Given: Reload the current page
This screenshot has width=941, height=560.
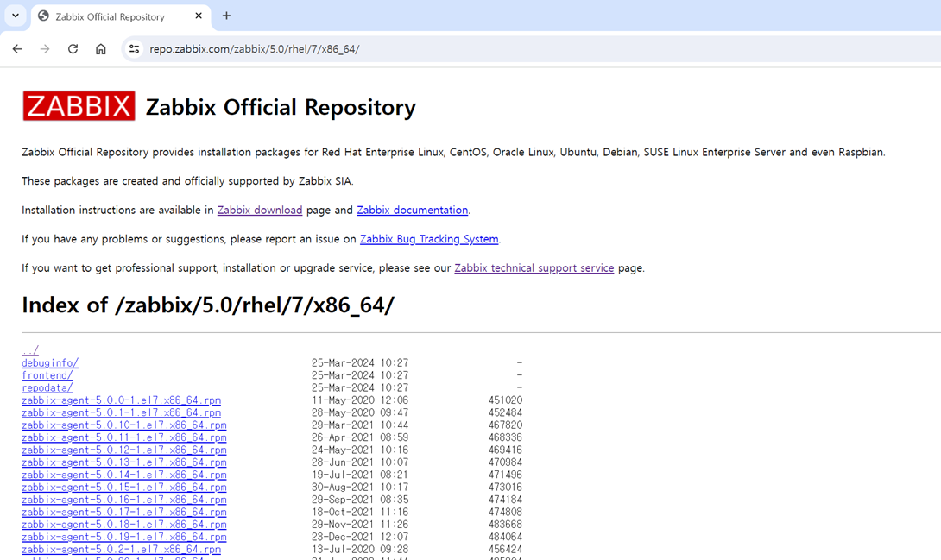Looking at the screenshot, I should pyautogui.click(x=73, y=49).
